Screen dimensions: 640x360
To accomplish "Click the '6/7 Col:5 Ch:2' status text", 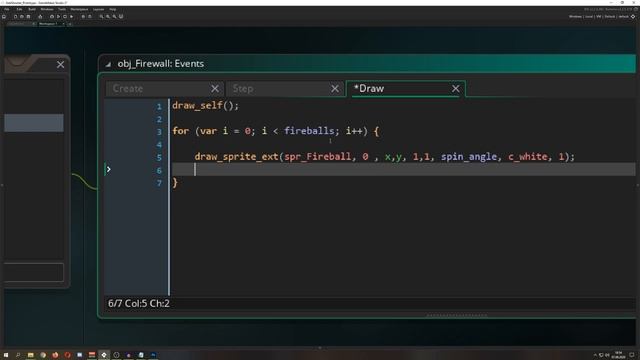I will coord(139,303).
